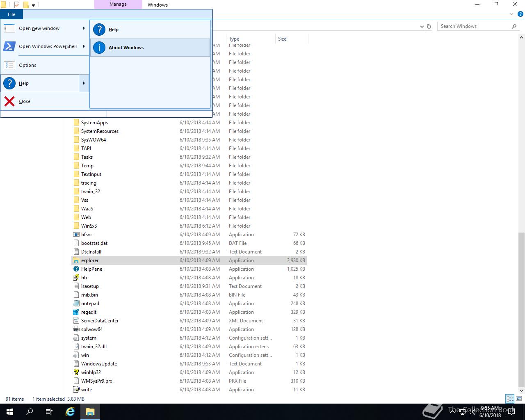This screenshot has height=420, width=525.
Task: Select the SysWOW64 folder
Action: click(x=94, y=140)
